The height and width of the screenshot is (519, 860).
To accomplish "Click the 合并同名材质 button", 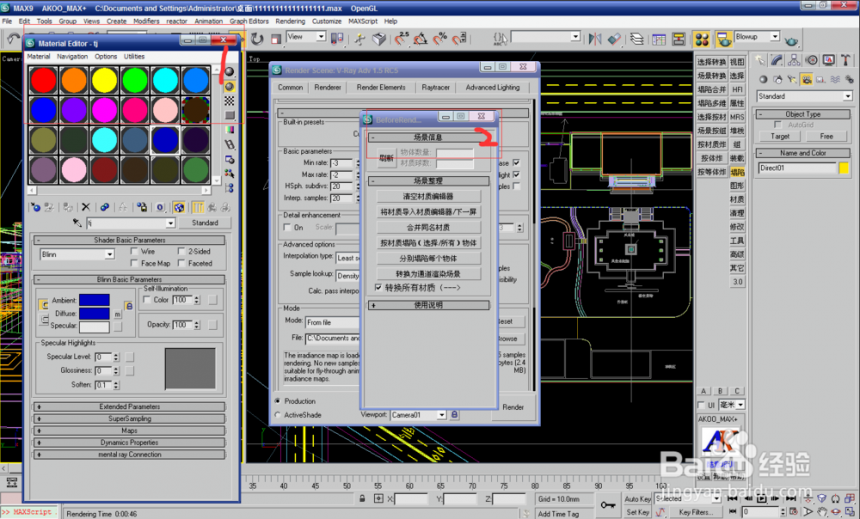I will 428,227.
